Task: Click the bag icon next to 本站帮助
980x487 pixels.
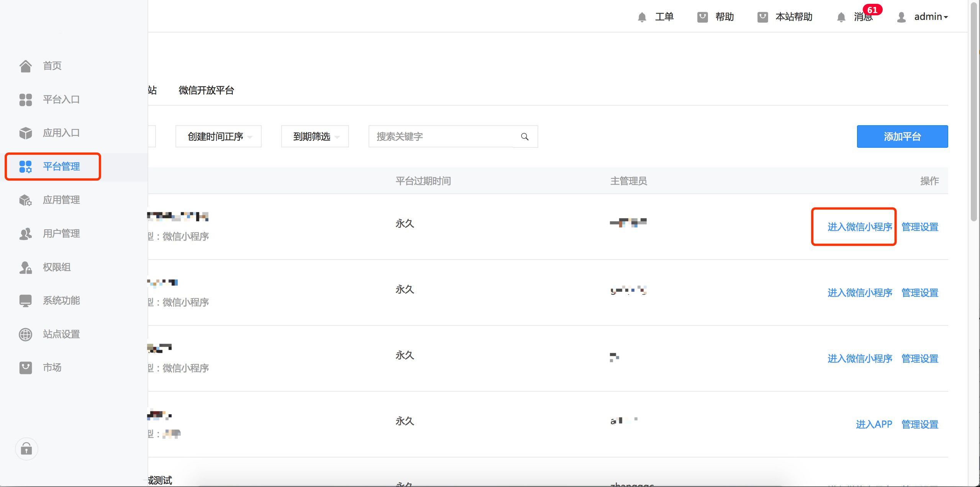Action: (x=762, y=17)
